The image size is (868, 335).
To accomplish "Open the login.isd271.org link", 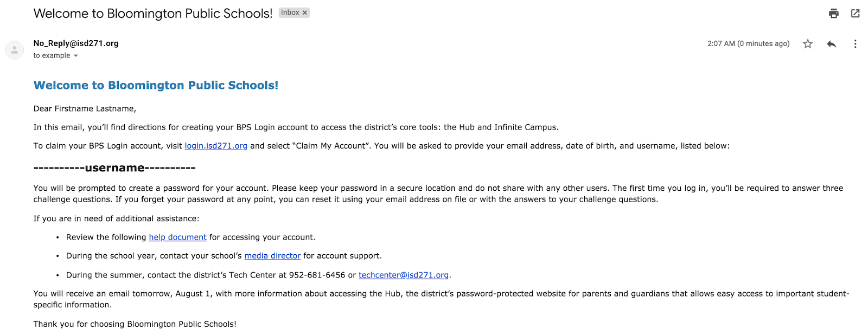I will (216, 146).
